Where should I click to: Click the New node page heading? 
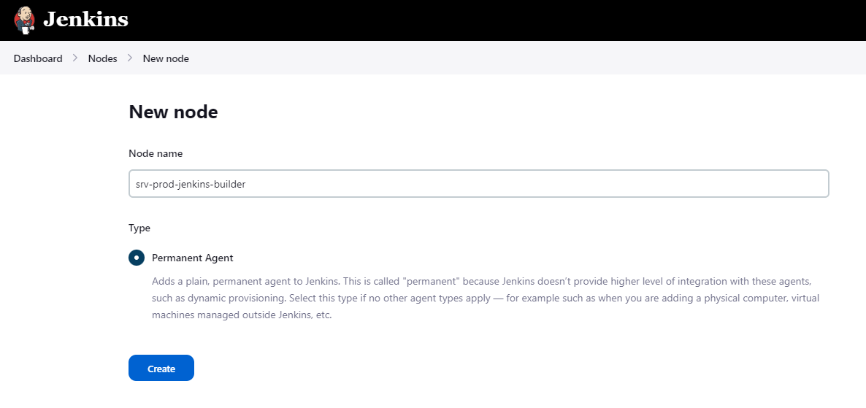(173, 112)
